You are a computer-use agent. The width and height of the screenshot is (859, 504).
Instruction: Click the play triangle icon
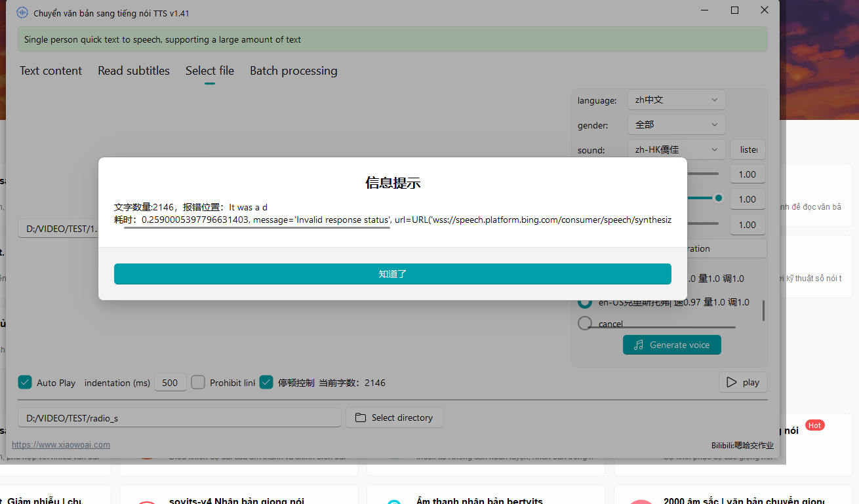(732, 383)
